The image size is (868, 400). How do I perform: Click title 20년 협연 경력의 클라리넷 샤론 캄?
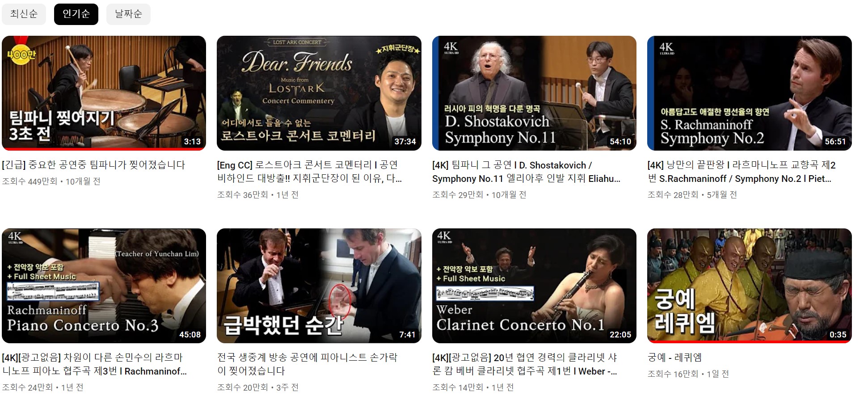525,364
